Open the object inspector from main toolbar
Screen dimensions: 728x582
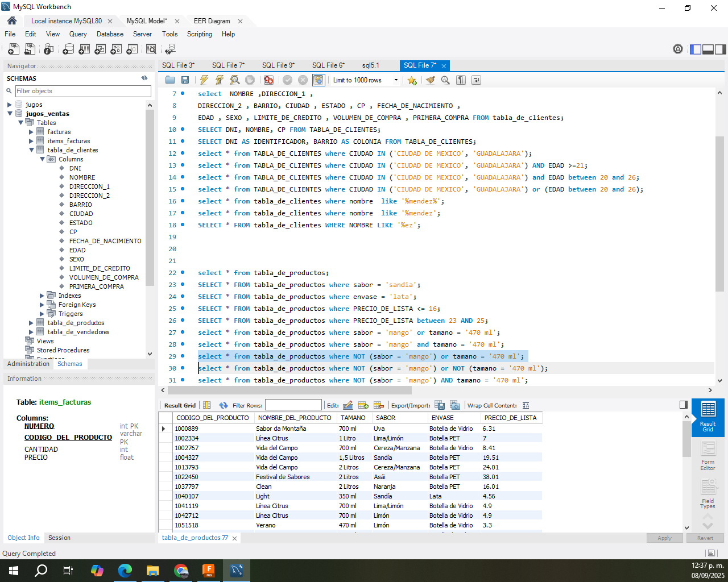[49, 49]
